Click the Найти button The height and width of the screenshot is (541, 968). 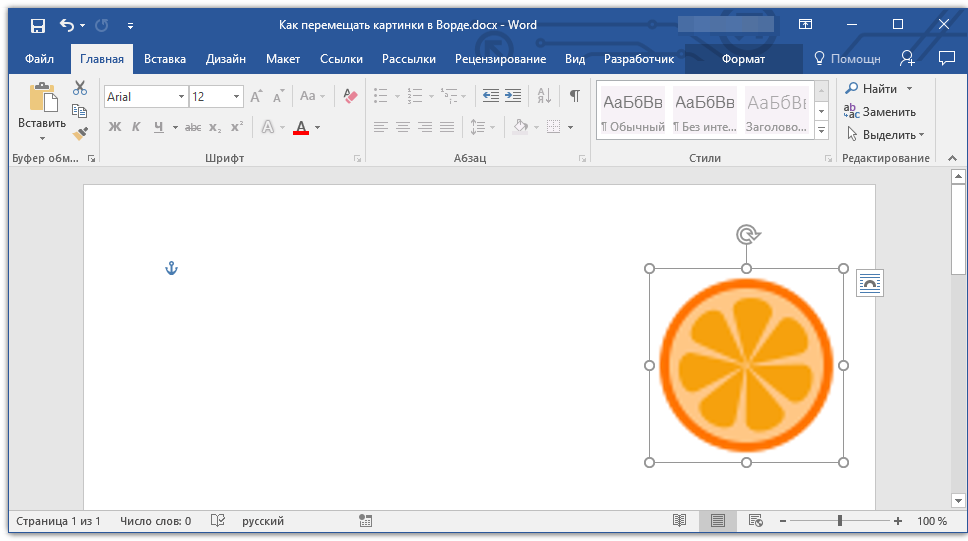(x=878, y=89)
